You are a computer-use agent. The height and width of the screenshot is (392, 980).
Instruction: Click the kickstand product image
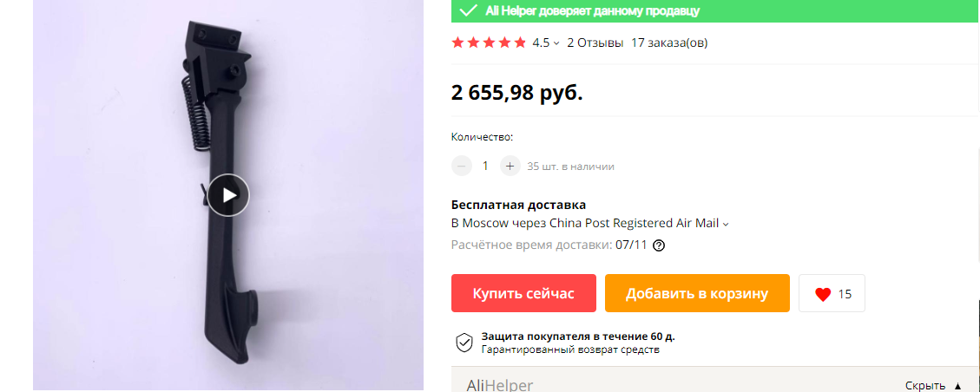[228, 195]
